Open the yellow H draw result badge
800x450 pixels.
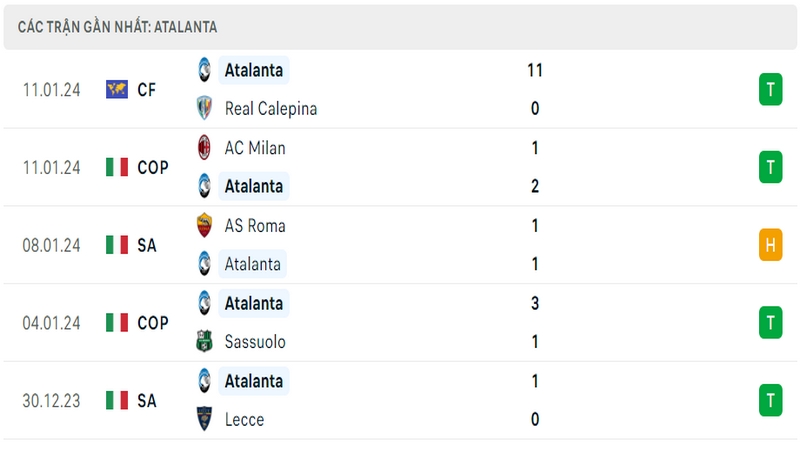point(770,245)
